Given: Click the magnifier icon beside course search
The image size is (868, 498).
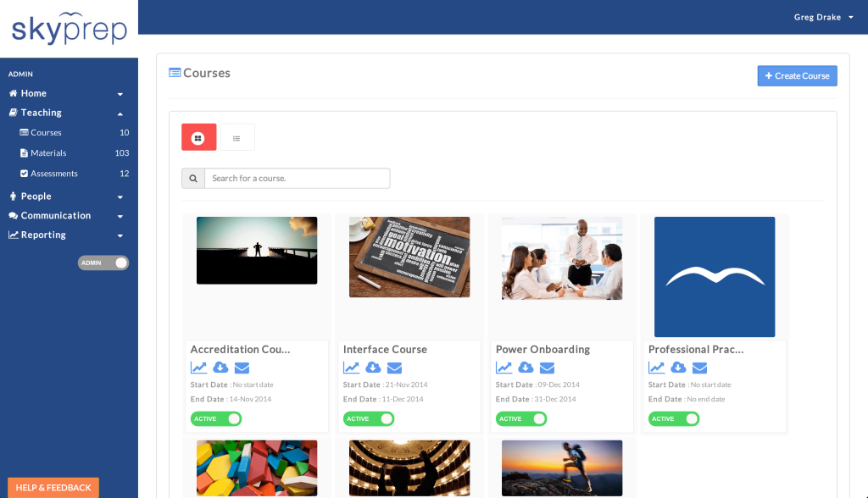Looking at the screenshot, I should [192, 178].
